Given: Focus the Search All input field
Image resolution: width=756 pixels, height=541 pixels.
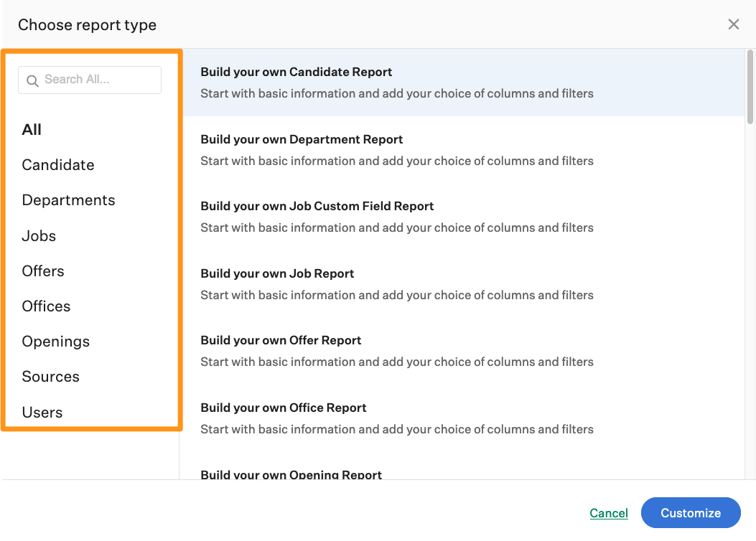Looking at the screenshot, I should [90, 80].
